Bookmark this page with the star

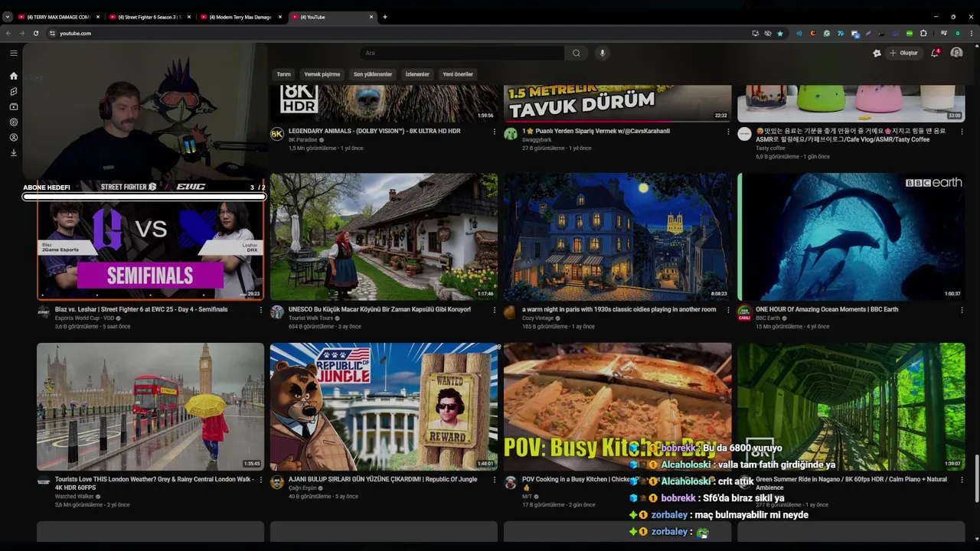[x=780, y=34]
